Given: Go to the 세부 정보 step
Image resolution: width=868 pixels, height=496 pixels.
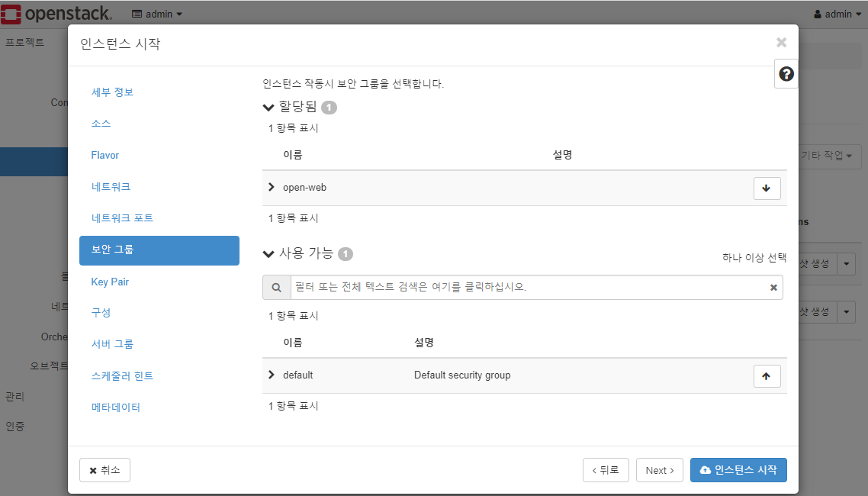Looking at the screenshot, I should point(112,92).
